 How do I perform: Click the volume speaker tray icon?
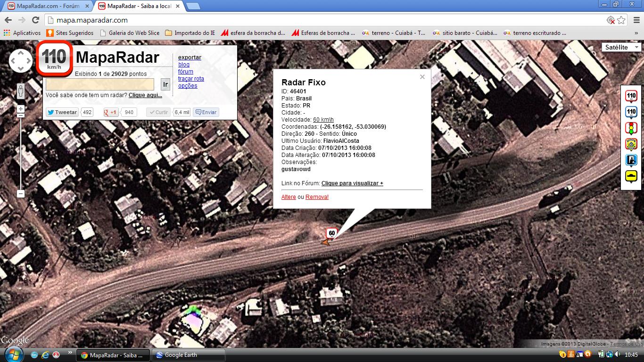point(617,354)
